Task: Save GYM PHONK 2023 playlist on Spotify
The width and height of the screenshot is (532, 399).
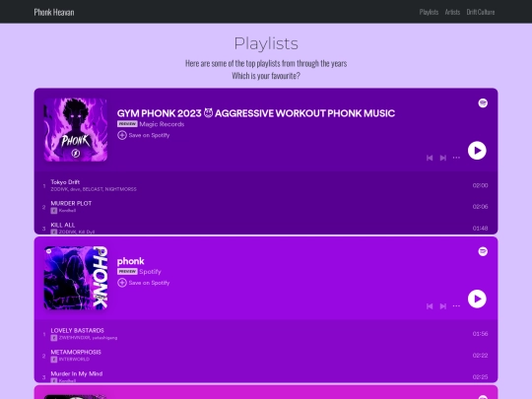Action: [x=144, y=135]
